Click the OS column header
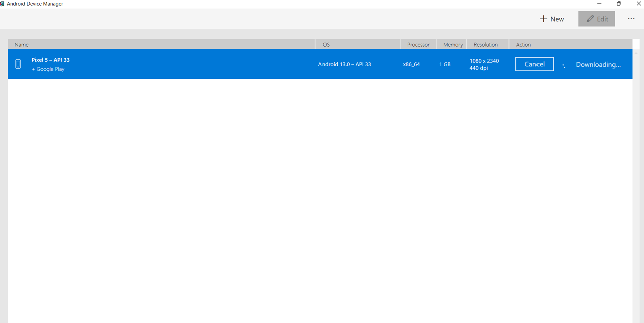 coord(326,45)
